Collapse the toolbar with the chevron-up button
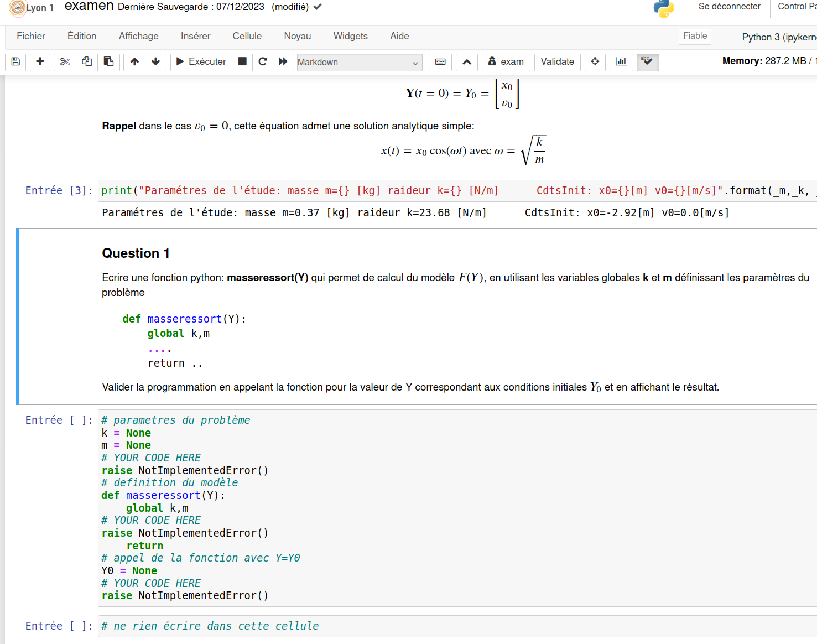The image size is (817, 644). pyautogui.click(x=467, y=62)
